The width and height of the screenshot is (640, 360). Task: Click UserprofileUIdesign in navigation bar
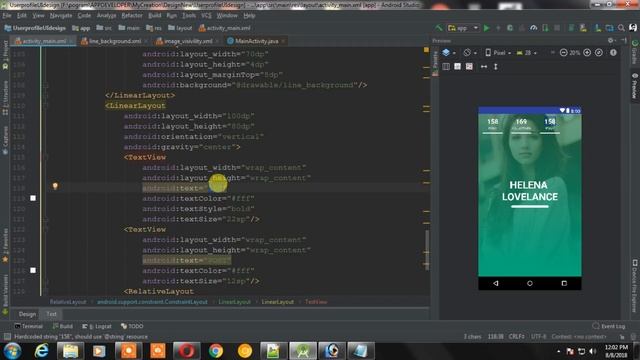click(35, 28)
